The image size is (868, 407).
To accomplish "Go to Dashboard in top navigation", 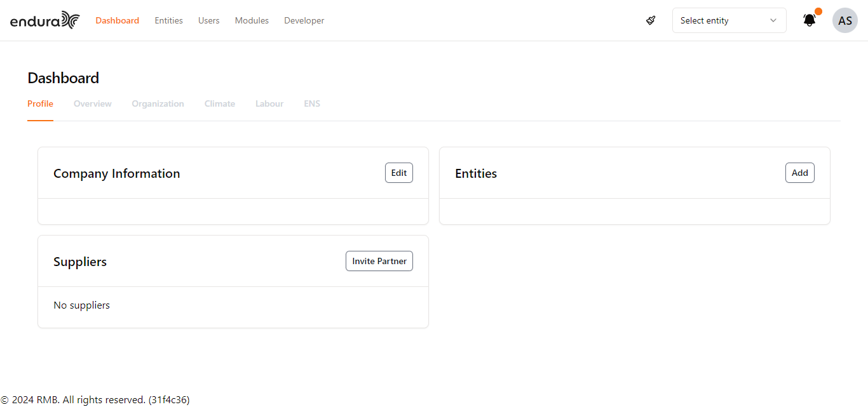I will coord(118,20).
